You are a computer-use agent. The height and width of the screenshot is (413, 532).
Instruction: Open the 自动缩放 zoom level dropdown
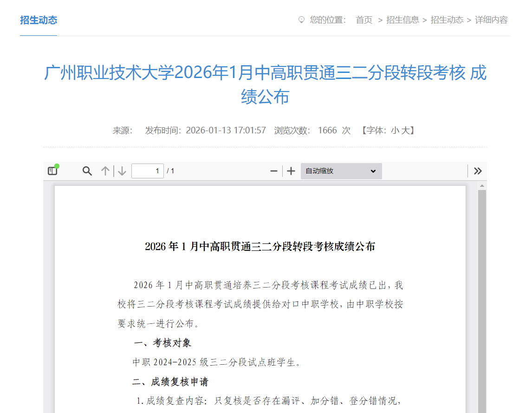click(x=341, y=171)
